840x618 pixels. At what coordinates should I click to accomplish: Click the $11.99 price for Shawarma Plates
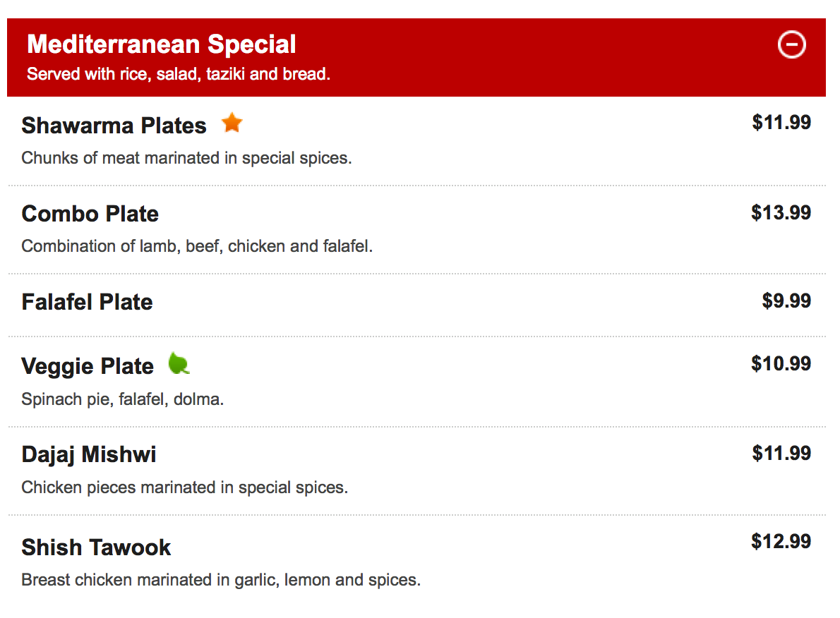point(781,123)
